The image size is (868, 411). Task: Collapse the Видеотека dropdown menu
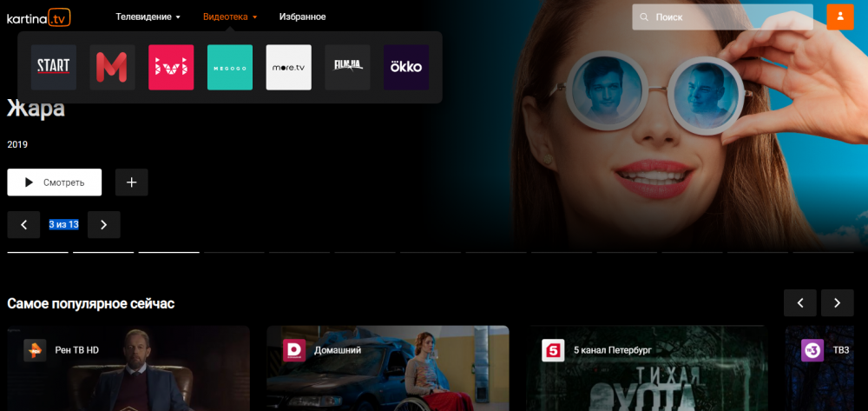(x=230, y=17)
